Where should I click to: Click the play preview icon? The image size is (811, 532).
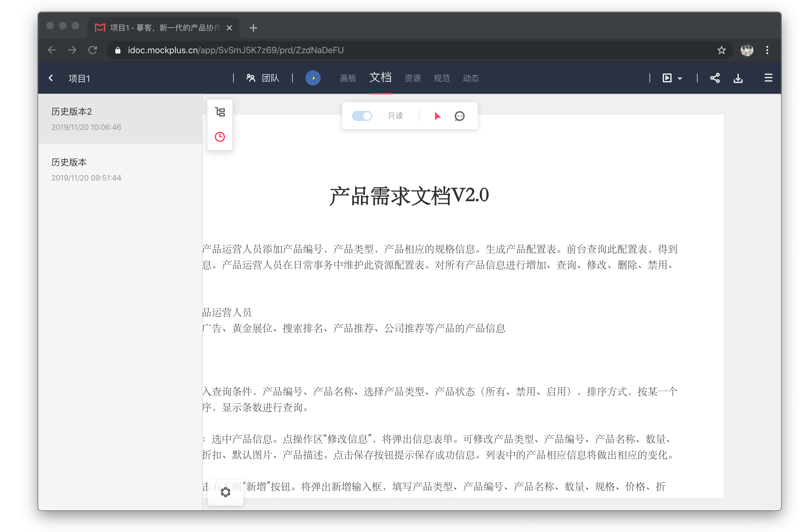coord(667,78)
